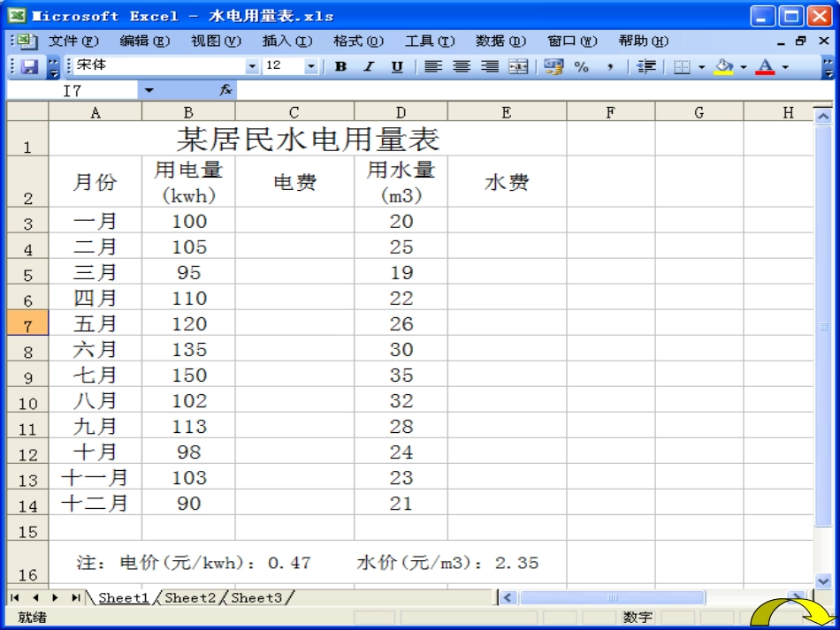Go to last sheet tab arrow
The height and width of the screenshot is (630, 840).
click(x=75, y=597)
